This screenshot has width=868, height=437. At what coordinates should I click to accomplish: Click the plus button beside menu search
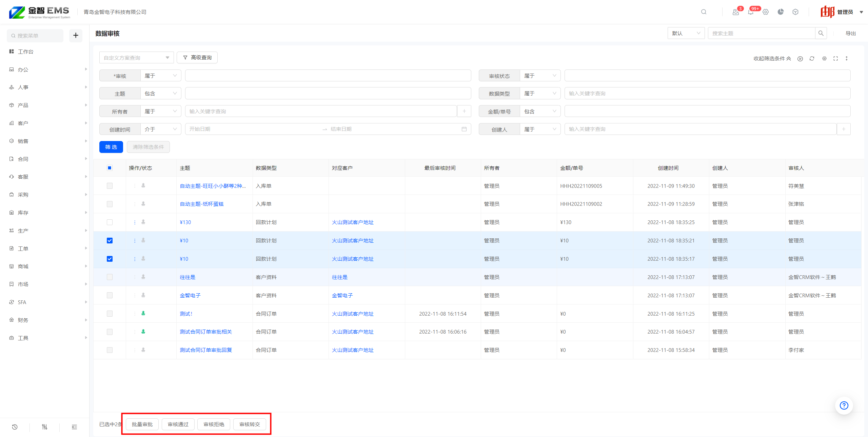click(x=76, y=35)
